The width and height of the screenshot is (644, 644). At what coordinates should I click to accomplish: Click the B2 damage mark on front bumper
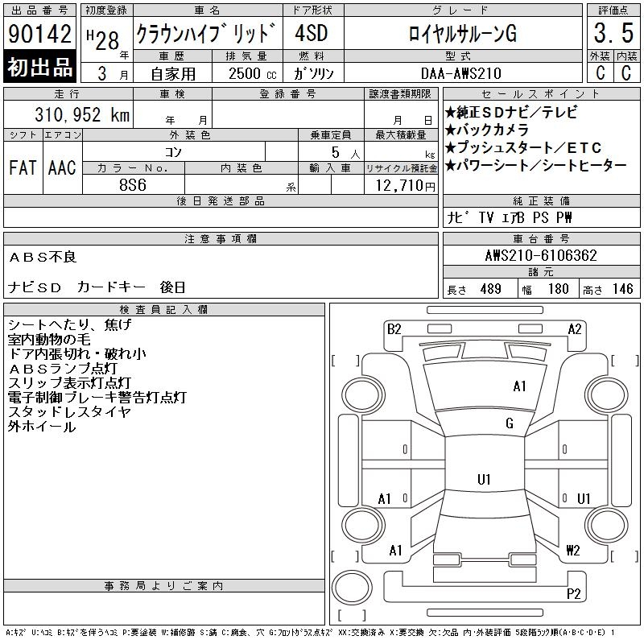(394, 328)
